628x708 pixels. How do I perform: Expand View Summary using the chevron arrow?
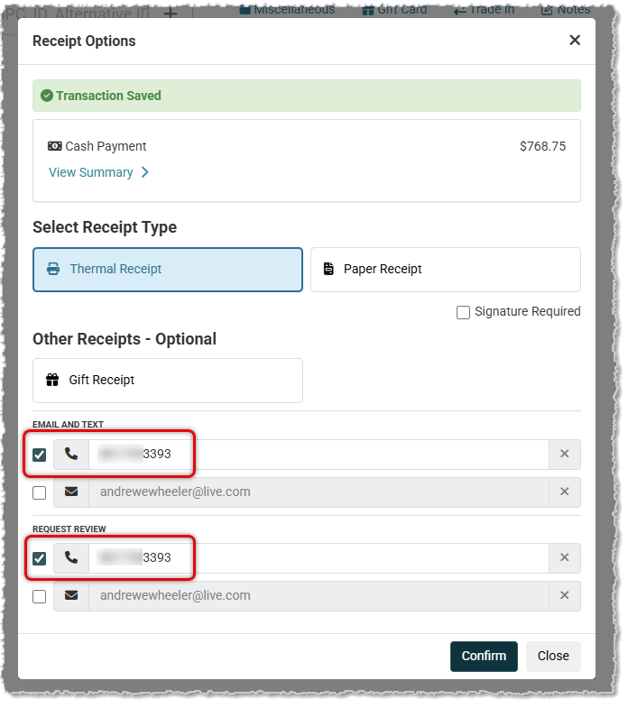[145, 172]
